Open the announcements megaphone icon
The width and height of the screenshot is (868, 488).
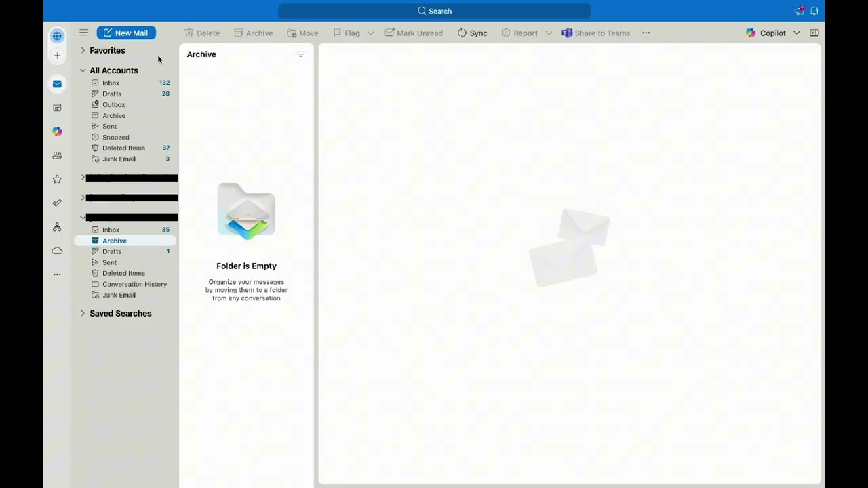[x=800, y=11]
